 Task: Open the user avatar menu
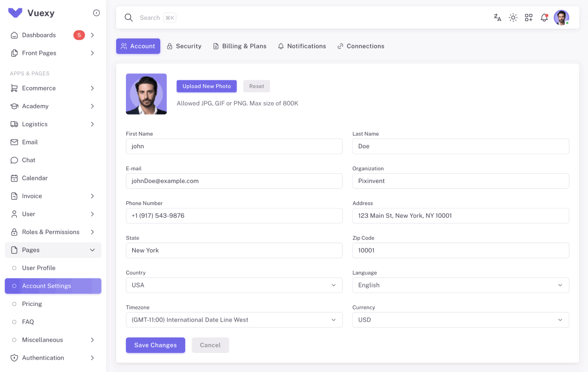[561, 17]
